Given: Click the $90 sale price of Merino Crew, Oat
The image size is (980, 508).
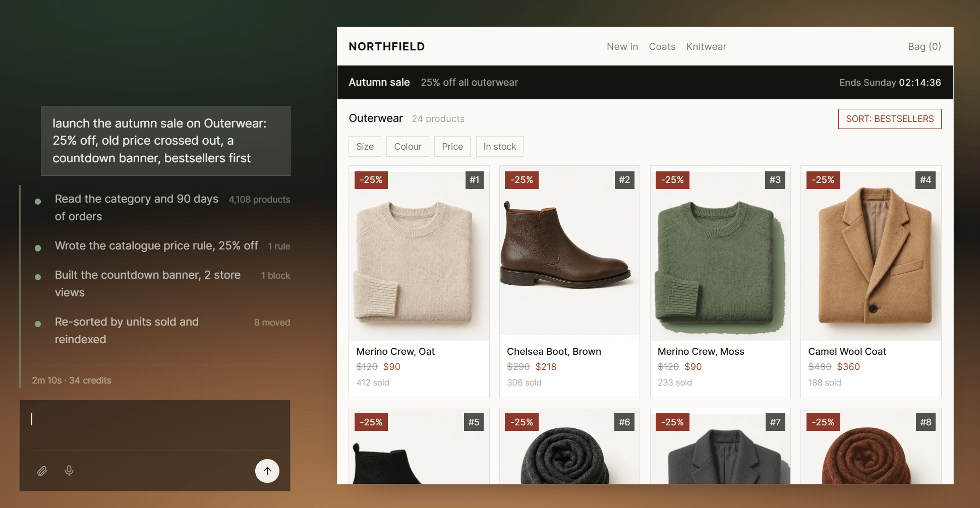Looking at the screenshot, I should (392, 367).
